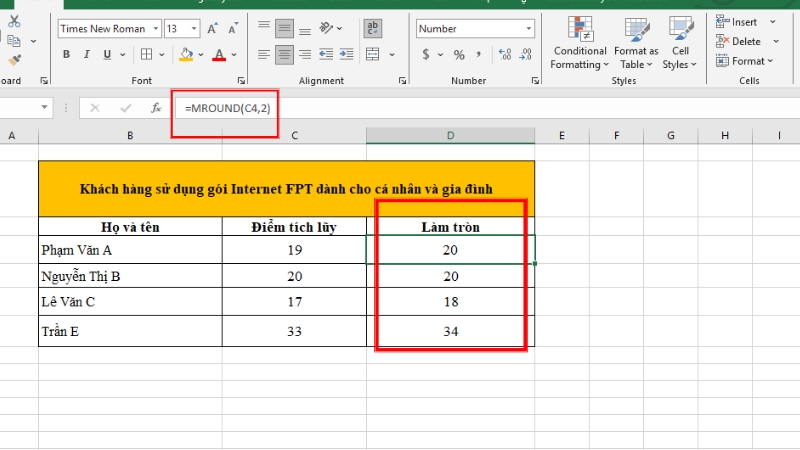
Task: Apply Percent Style format
Action: pos(459,55)
